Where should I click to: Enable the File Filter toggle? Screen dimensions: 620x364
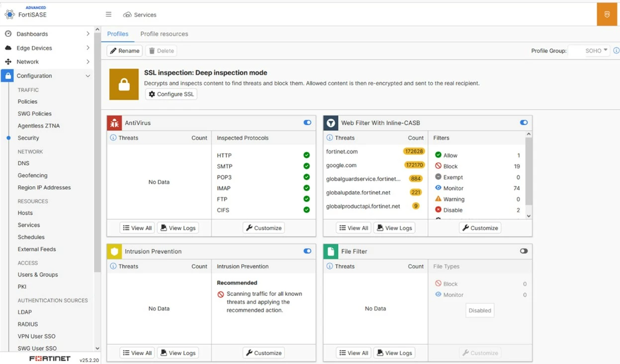(x=524, y=251)
